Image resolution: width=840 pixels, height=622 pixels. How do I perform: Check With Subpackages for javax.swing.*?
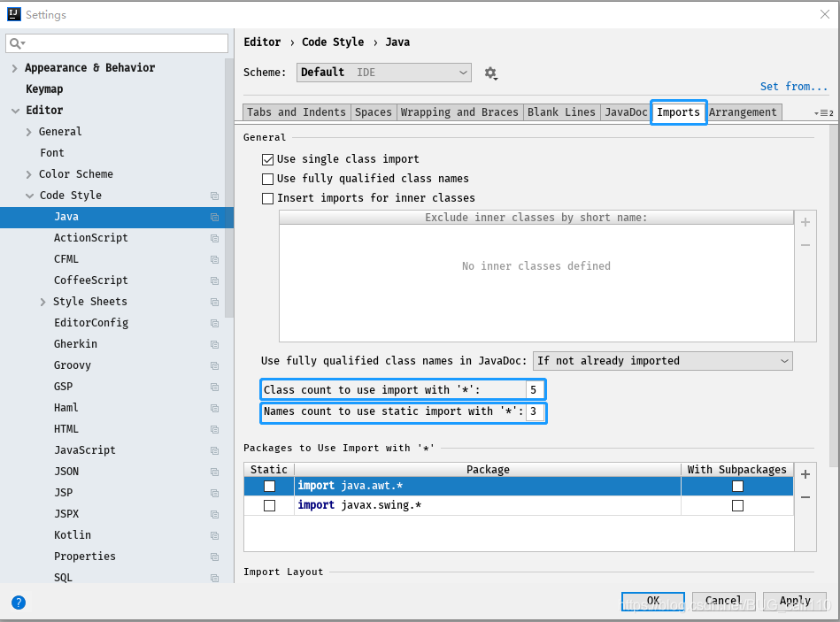pos(737,504)
